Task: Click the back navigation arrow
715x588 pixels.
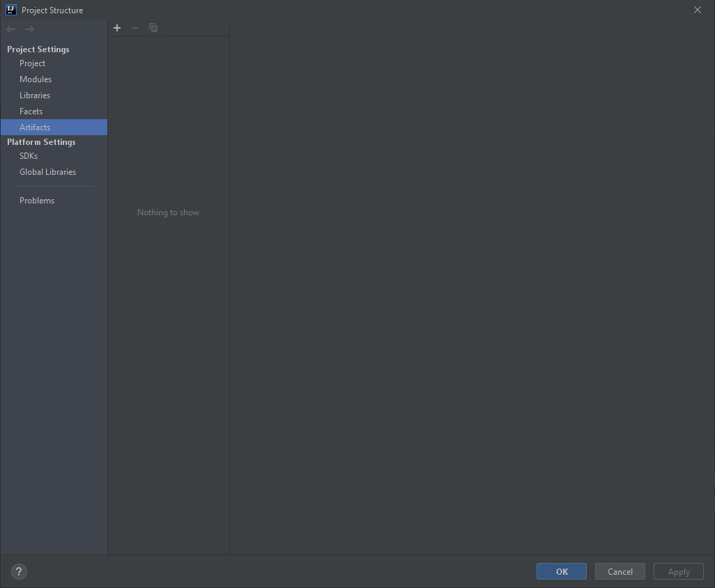Action: tap(11, 29)
